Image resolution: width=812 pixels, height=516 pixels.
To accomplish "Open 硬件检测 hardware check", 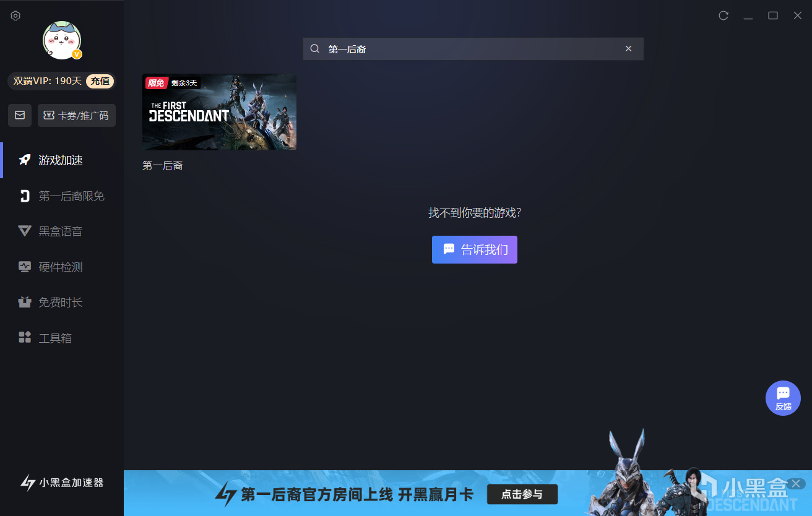I will [x=62, y=267].
